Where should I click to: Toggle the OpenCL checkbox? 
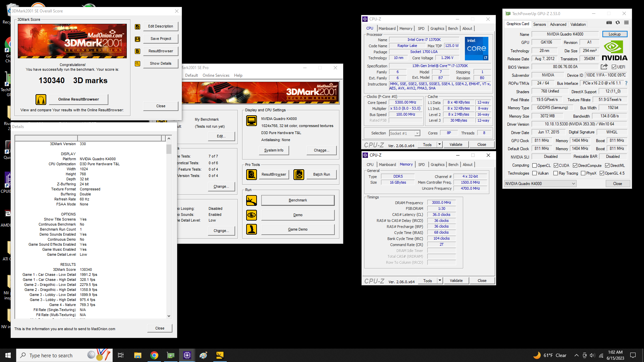point(535,166)
